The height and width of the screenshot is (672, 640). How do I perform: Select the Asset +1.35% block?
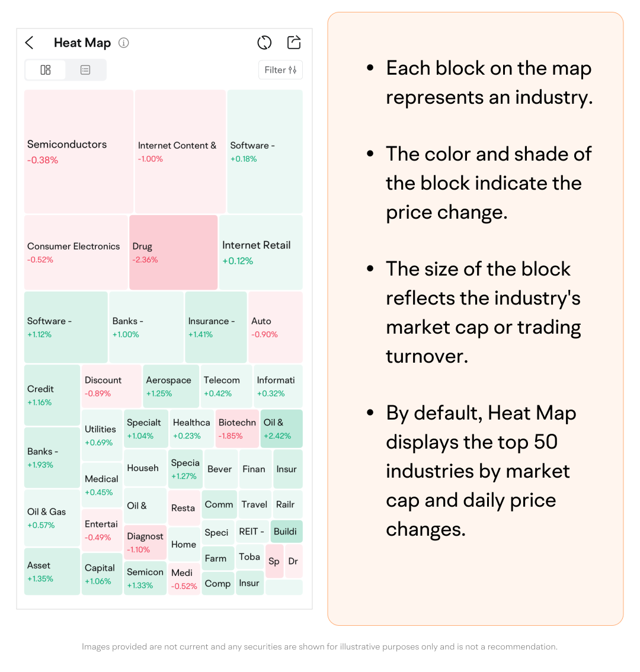coord(52,571)
